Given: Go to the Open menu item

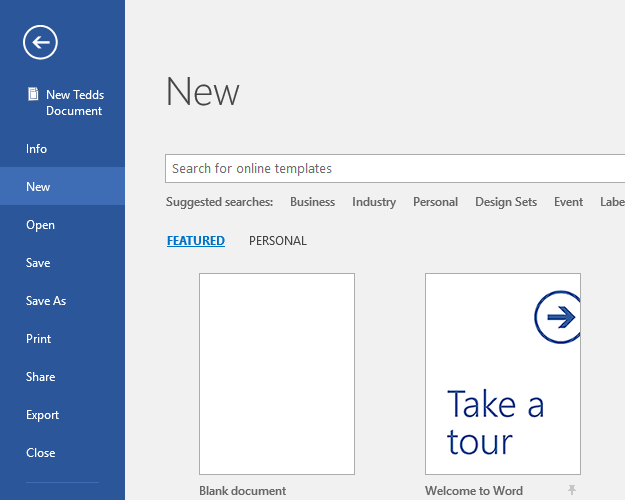Looking at the screenshot, I should pos(41,225).
